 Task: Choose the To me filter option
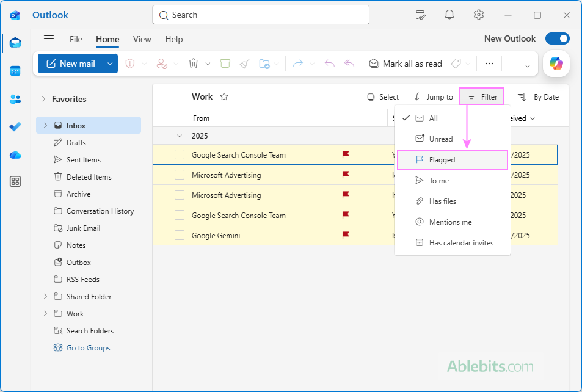point(453,180)
